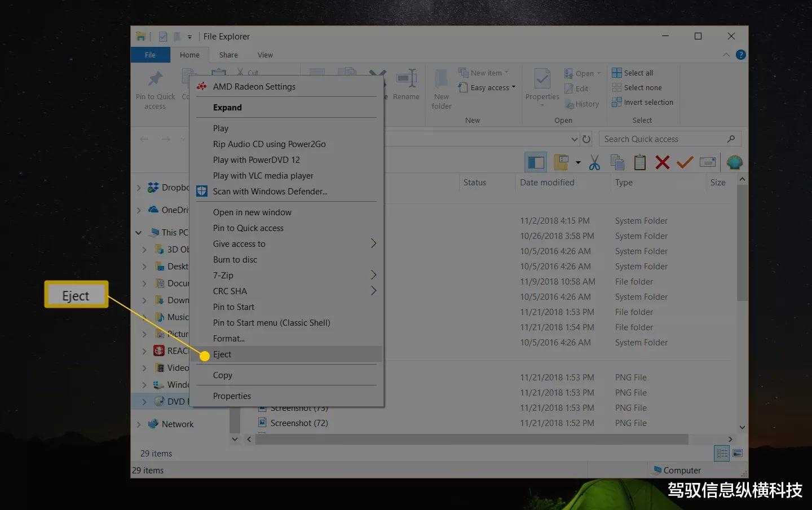
Task: Open the File tab
Action: (150, 55)
